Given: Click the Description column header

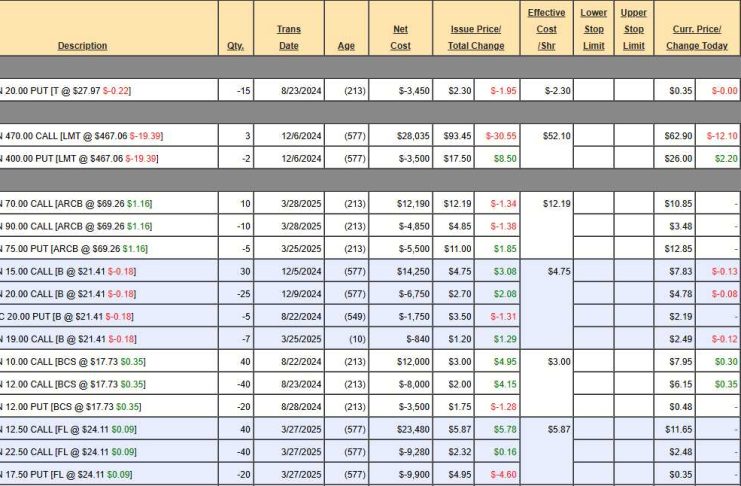Looking at the screenshot, I should tap(82, 46).
